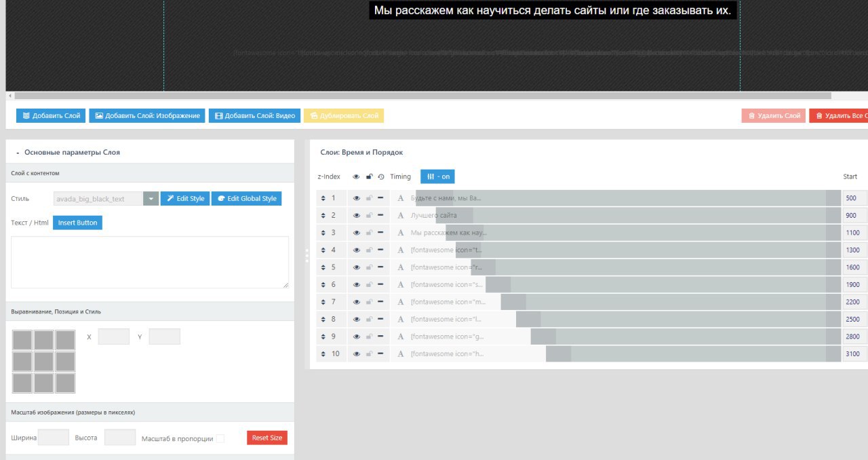Click the Y position input field
The width and height of the screenshot is (868, 460).
click(x=164, y=337)
